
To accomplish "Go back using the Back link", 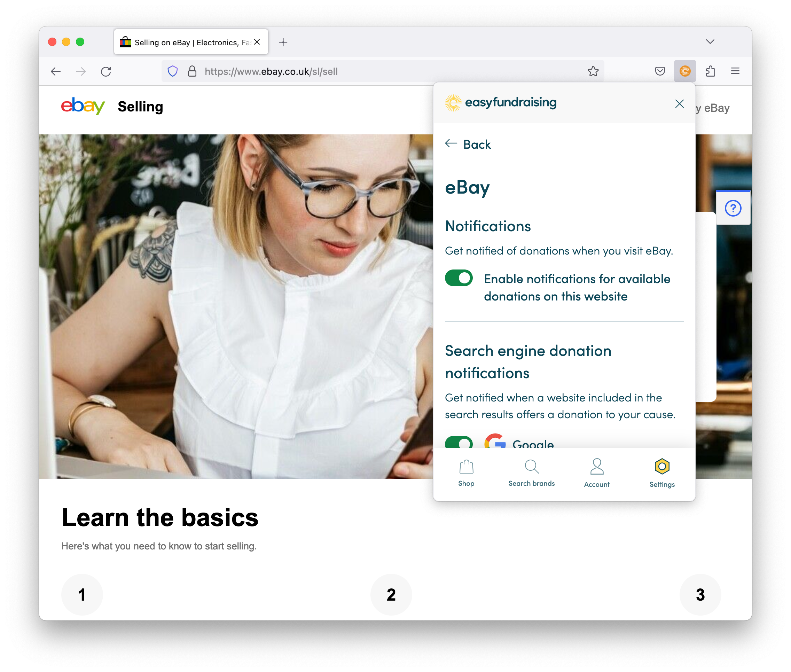I will 468,144.
